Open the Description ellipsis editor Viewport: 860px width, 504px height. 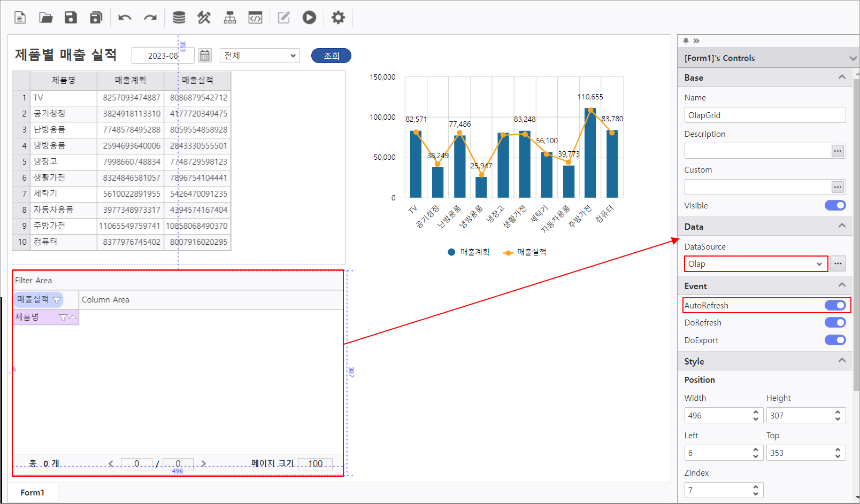tap(838, 151)
